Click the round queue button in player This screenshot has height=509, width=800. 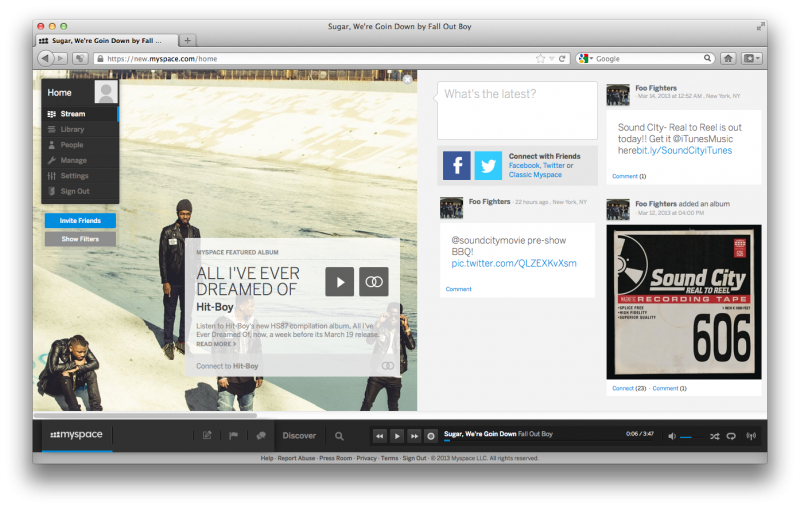(x=431, y=436)
